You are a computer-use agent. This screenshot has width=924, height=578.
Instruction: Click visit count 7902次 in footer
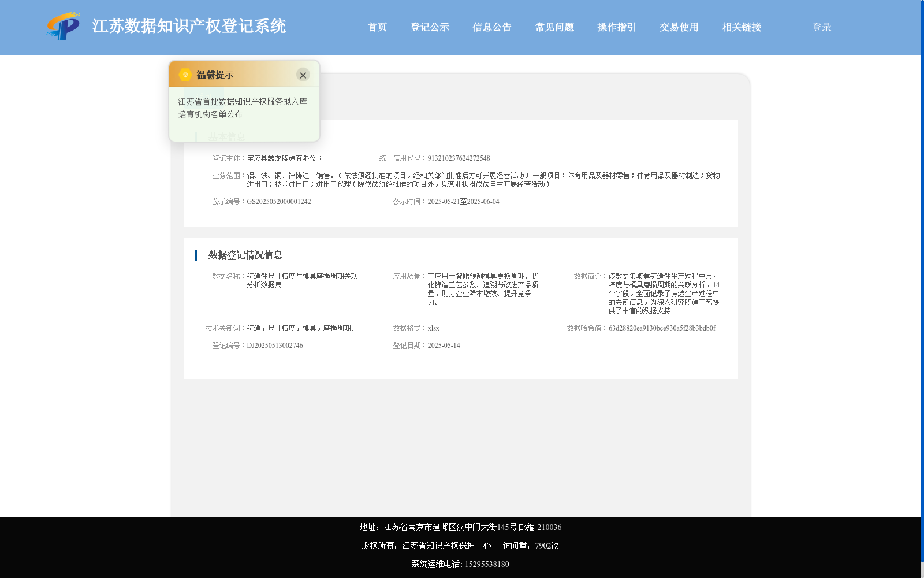pyautogui.click(x=547, y=546)
